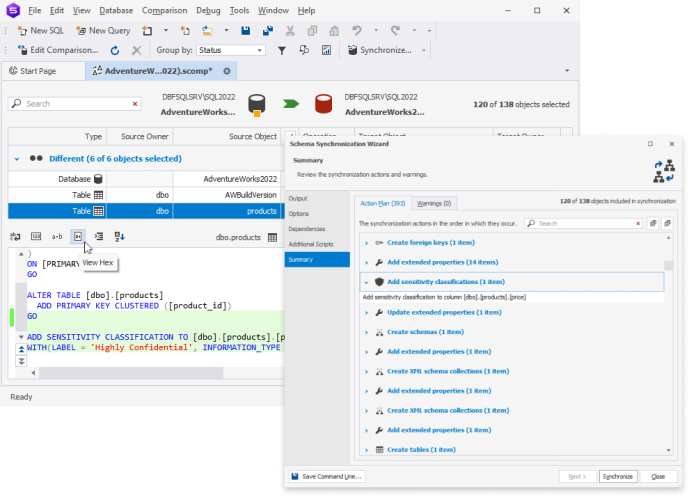Click the Save icon in toolbar

point(245,31)
